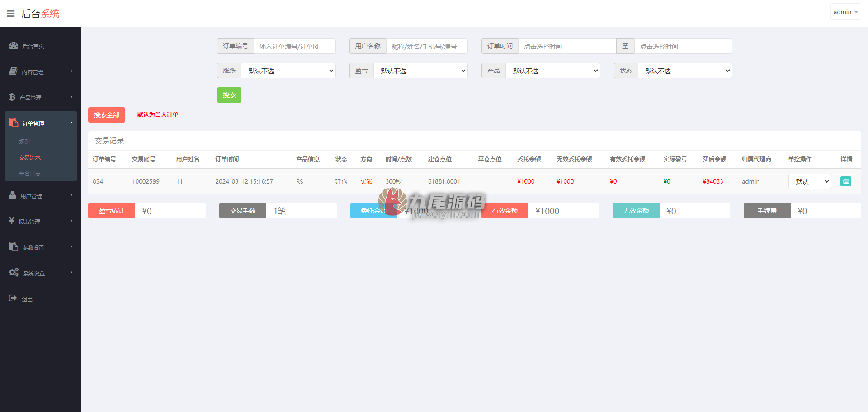The width and height of the screenshot is (868, 412).
Task: Open the 单控操作 dropdown for order 854
Action: (810, 181)
